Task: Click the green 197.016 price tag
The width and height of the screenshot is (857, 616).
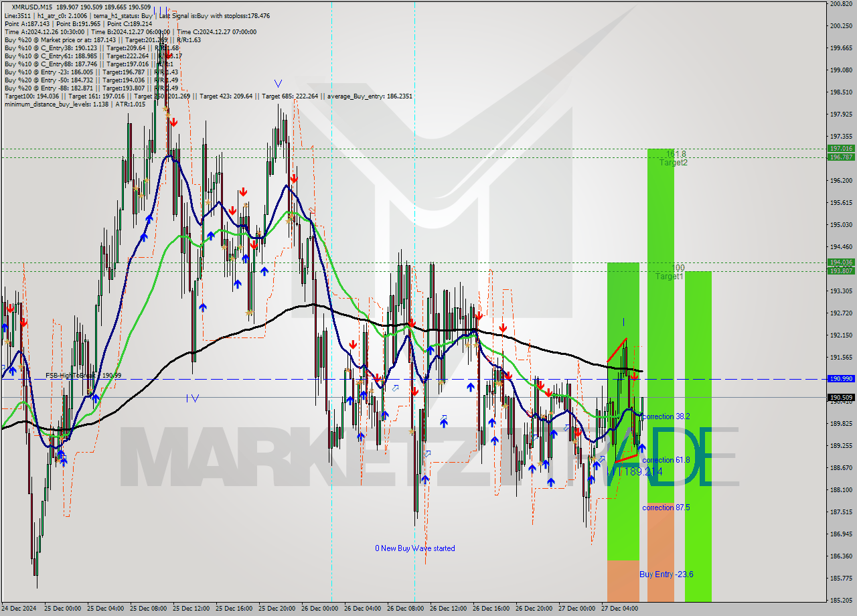Action: point(841,149)
